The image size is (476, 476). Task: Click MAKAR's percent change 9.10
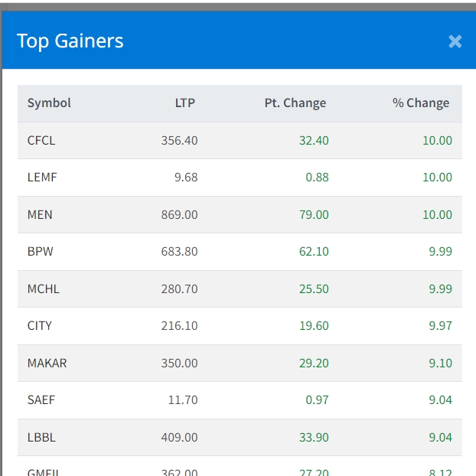[x=440, y=363]
